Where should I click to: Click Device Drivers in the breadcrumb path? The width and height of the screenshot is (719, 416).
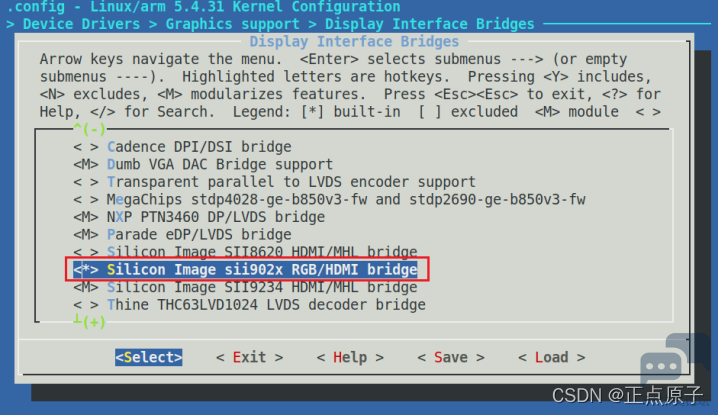[x=82, y=24]
